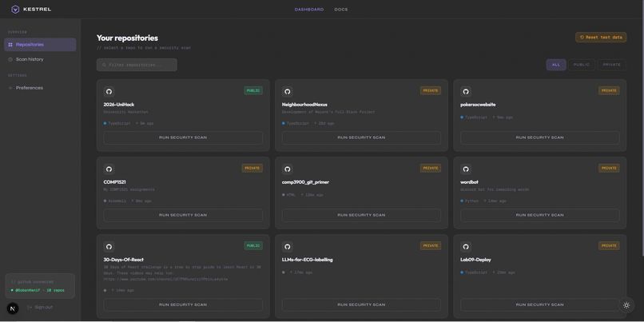This screenshot has height=322, width=644.
Task: Click the GitHub icon on comp3900_git_primer card
Action: coord(288,169)
